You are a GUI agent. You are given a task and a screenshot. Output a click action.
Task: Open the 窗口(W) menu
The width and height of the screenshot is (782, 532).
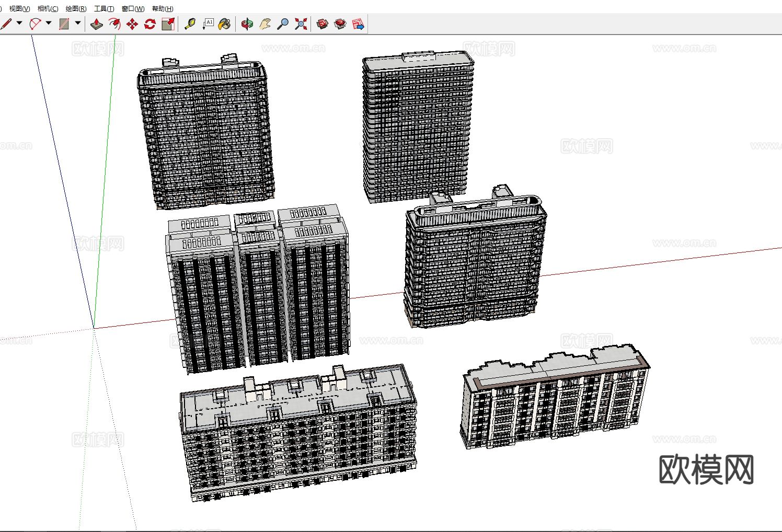pyautogui.click(x=133, y=8)
